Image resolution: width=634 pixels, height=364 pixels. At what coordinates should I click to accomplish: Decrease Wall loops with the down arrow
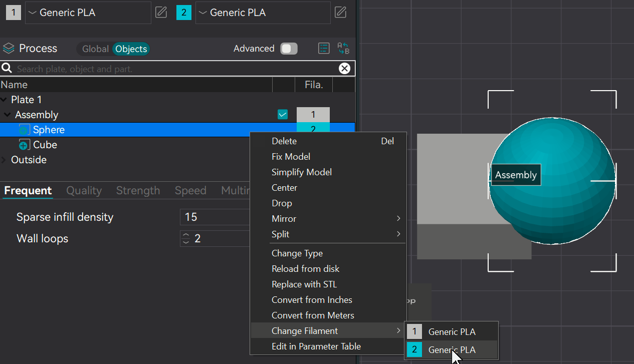point(186,242)
